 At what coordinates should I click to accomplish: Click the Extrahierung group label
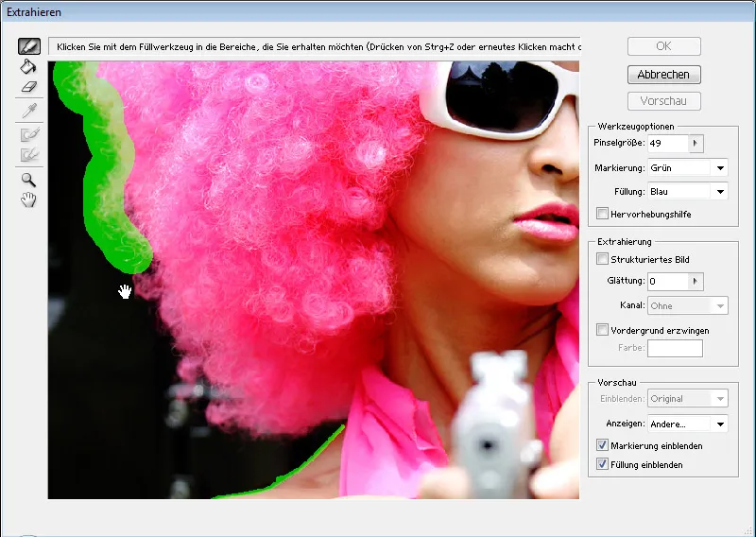(625, 242)
